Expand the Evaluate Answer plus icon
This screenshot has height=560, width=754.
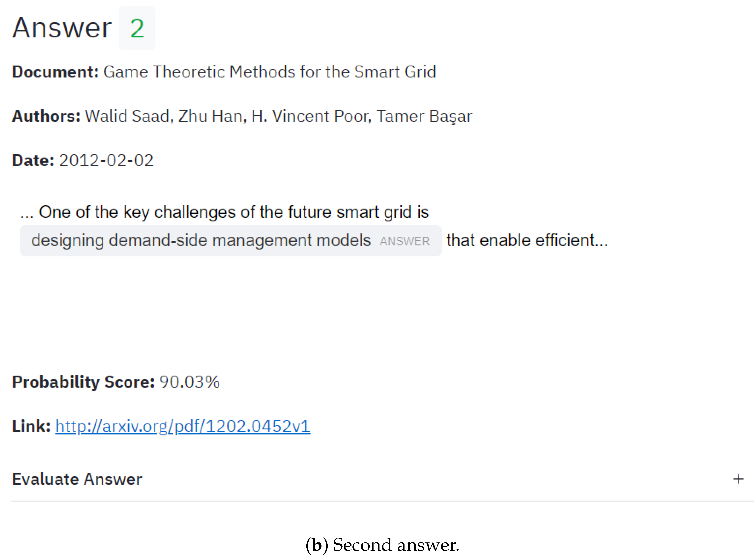point(738,479)
